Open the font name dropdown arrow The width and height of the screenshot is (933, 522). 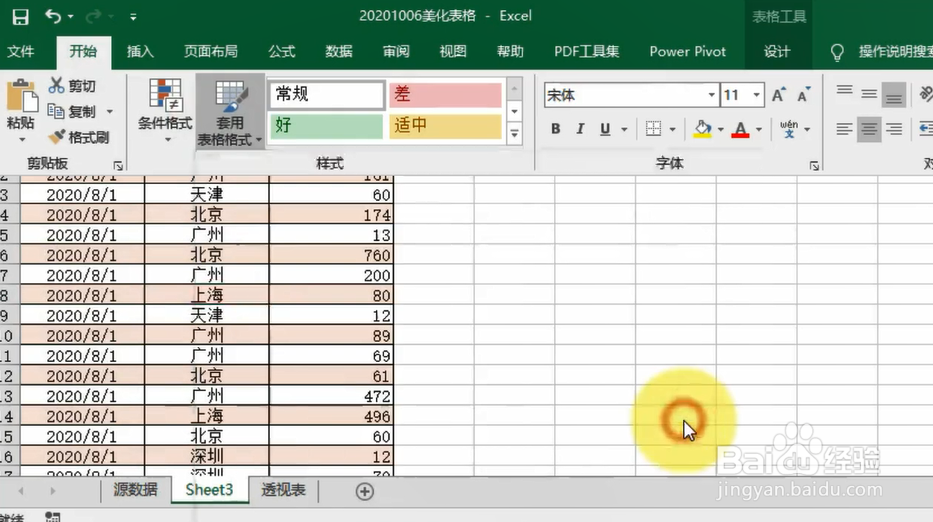point(712,95)
